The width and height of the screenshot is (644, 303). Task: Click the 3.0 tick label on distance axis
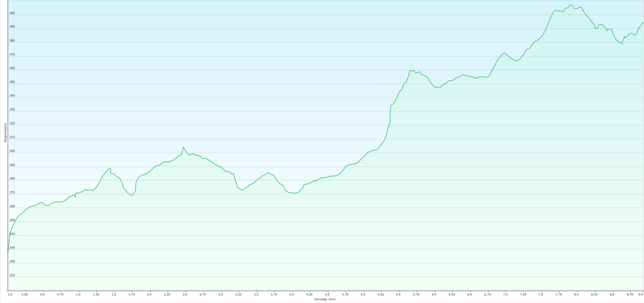click(x=220, y=294)
